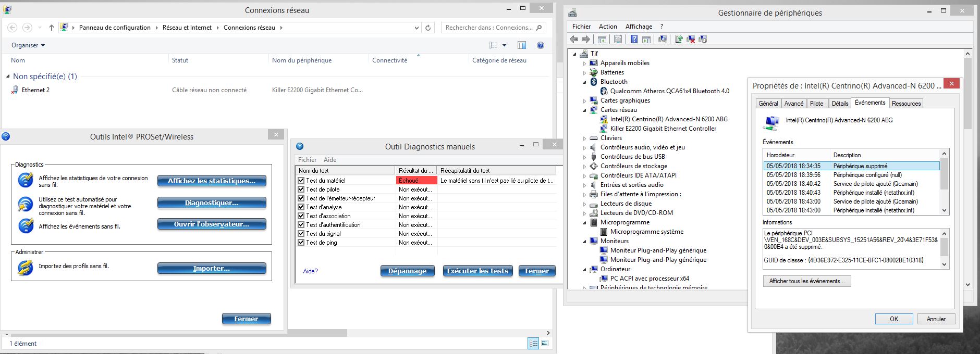Image resolution: width=980 pixels, height=354 pixels.
Task: Open Aide menu in Diagnostics manuels
Action: point(330,160)
